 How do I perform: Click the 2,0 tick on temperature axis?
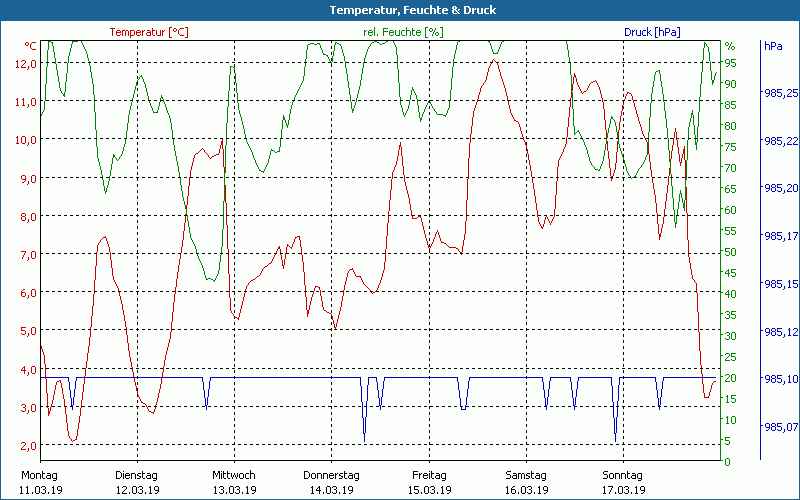tap(28, 446)
